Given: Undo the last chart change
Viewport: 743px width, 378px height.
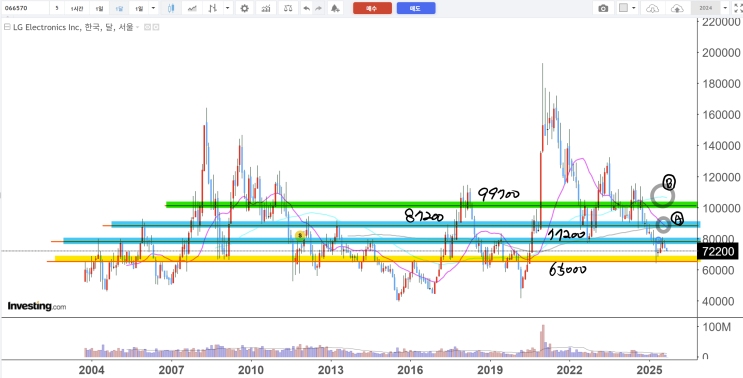Looking at the screenshot, I should (307, 8).
